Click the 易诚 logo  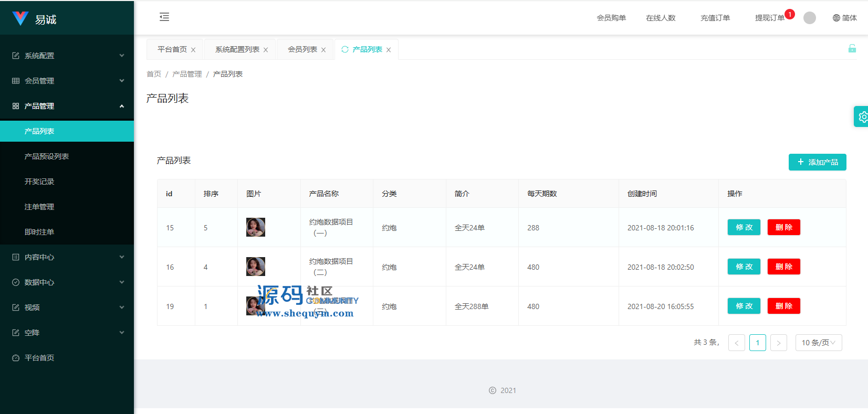tap(34, 19)
